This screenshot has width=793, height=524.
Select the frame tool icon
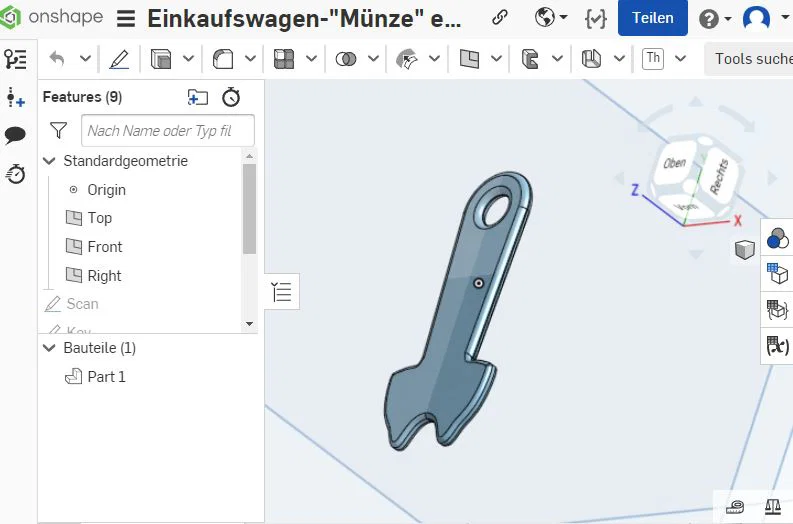pyautogui.click(x=530, y=59)
